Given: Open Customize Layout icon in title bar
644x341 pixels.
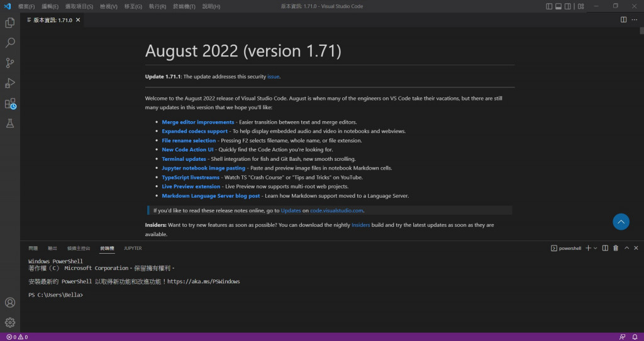Looking at the screenshot, I should [580, 6].
